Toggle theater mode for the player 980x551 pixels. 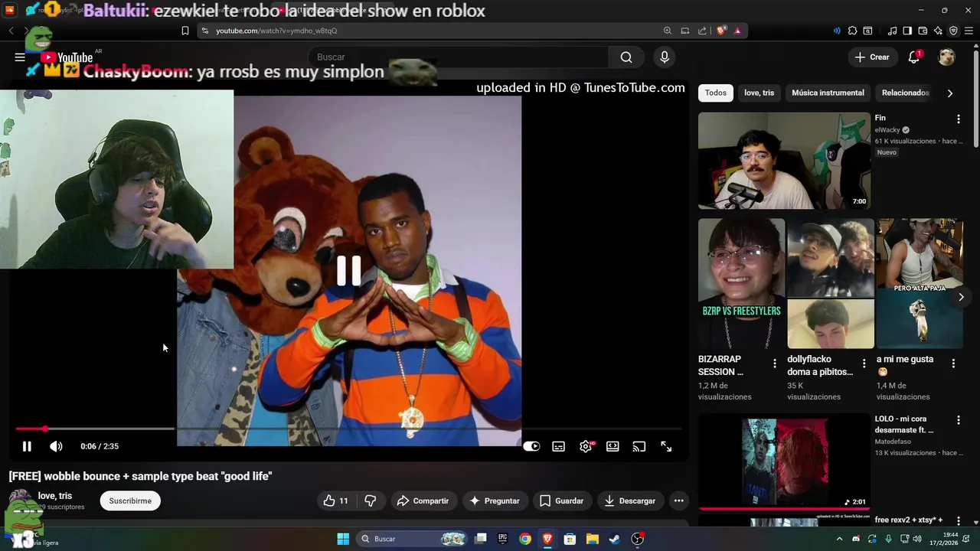point(612,446)
